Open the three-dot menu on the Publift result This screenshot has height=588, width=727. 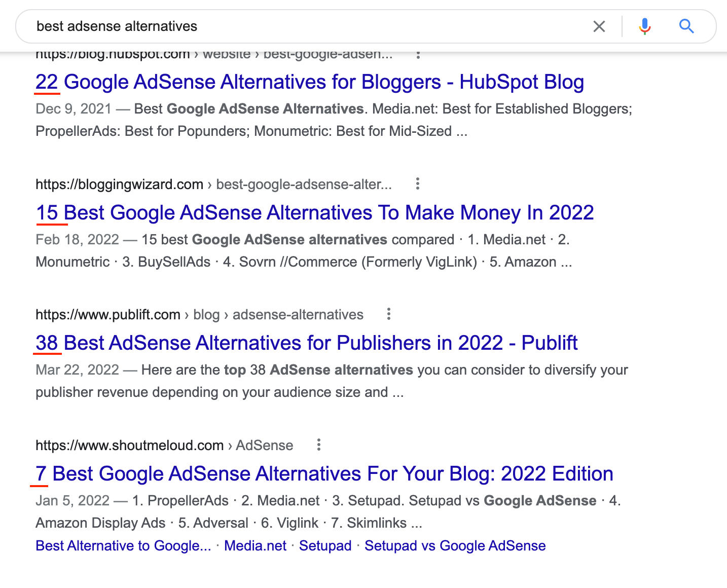pos(388,314)
